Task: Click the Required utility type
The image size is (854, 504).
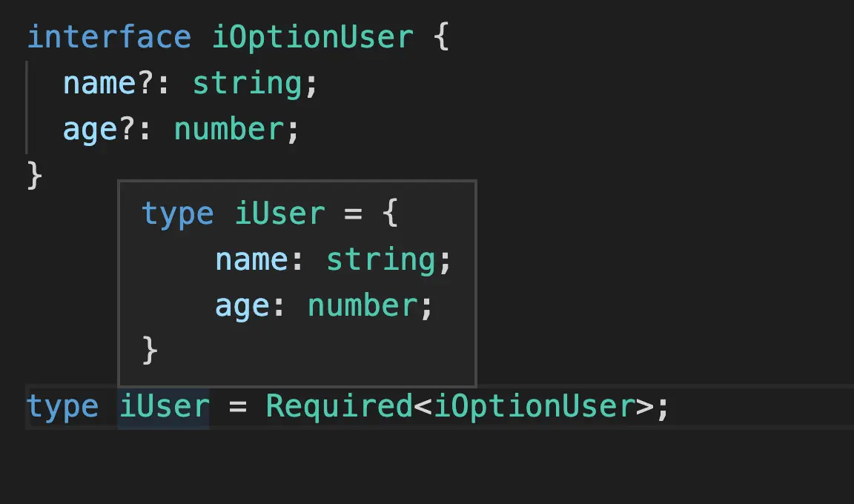Action: point(340,406)
